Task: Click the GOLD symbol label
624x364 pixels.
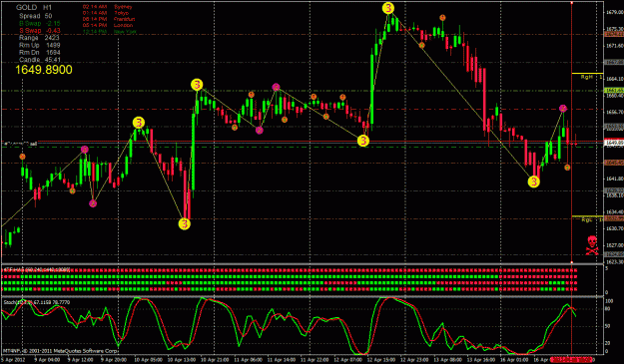Action: click(x=26, y=7)
